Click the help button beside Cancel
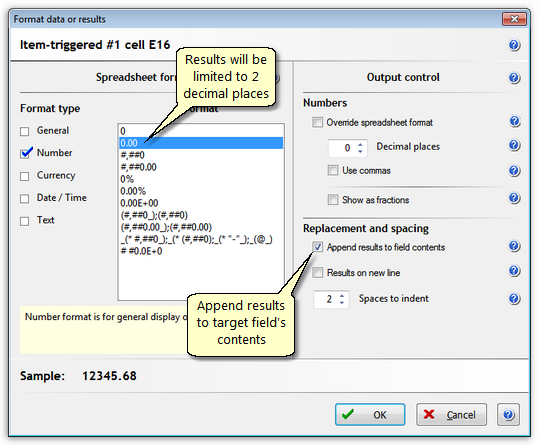Viewport: 539px width, 445px height. pyautogui.click(x=508, y=415)
